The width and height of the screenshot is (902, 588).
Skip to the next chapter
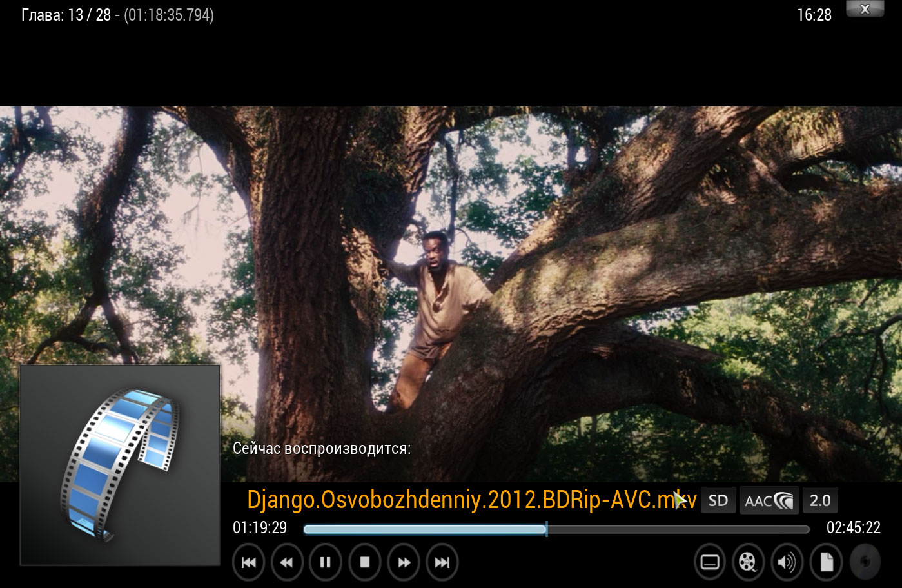(x=442, y=562)
